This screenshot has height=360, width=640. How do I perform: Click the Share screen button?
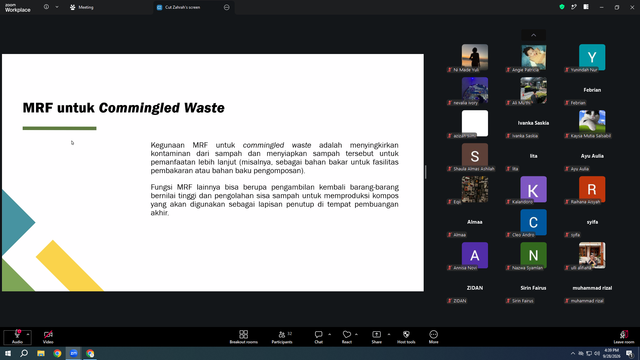pos(376,337)
